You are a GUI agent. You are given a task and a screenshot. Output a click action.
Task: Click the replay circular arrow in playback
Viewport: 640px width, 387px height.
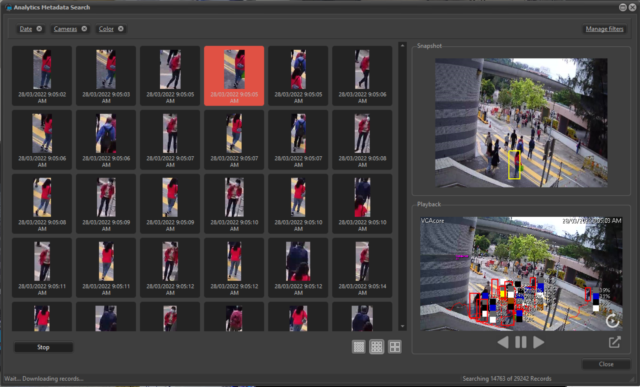tap(612, 320)
